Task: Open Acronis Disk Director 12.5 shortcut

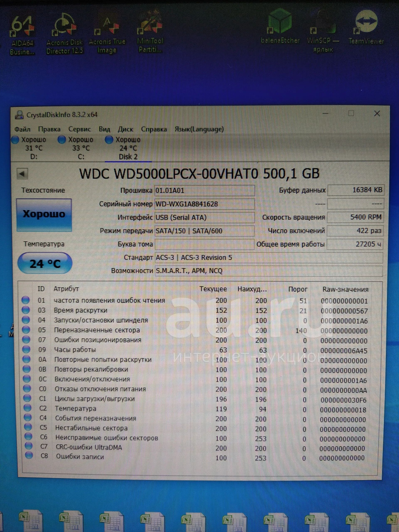Action: [64, 34]
